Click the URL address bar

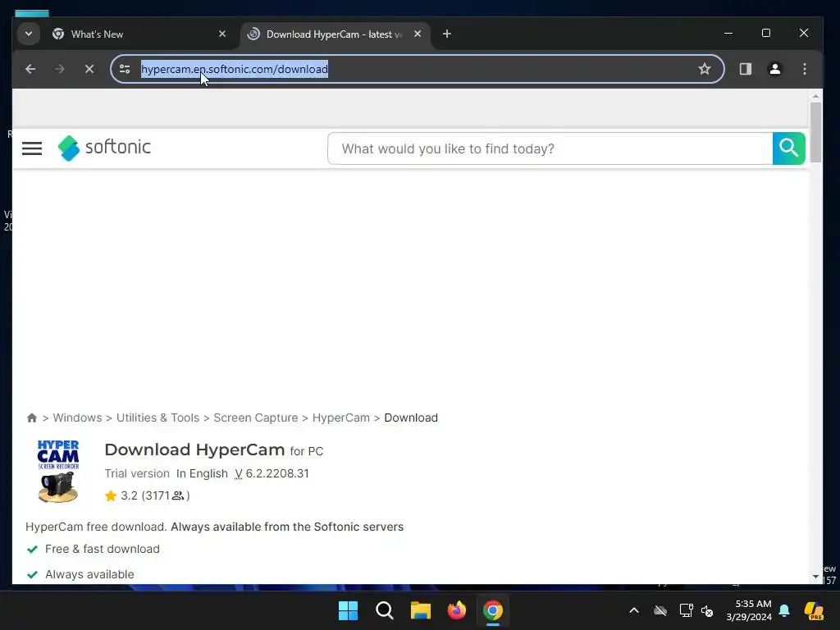[417, 69]
